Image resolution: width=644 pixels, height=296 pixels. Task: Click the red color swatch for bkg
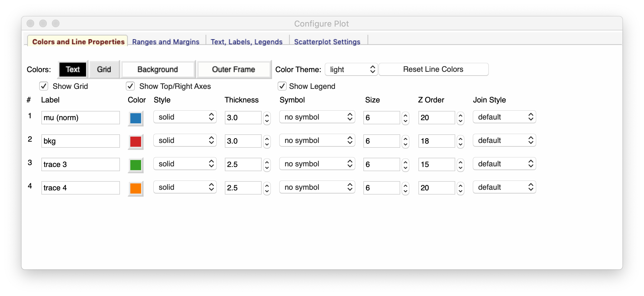(136, 142)
